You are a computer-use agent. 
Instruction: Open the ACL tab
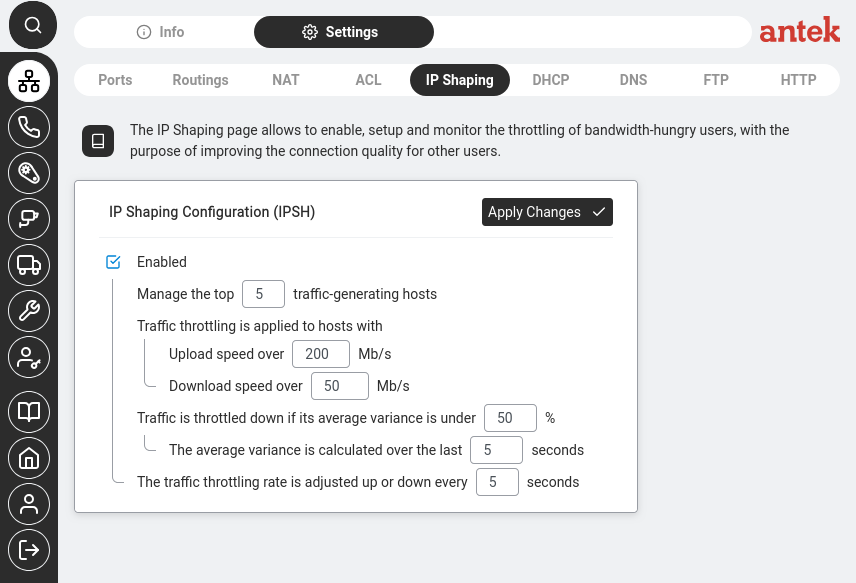[x=368, y=80]
